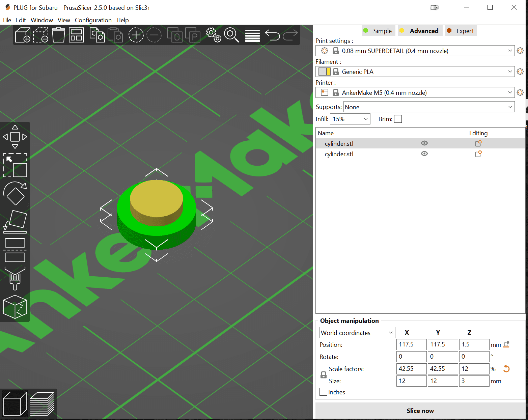This screenshot has height=420, width=528.
Task: Open the Edit menu
Action: point(21,20)
